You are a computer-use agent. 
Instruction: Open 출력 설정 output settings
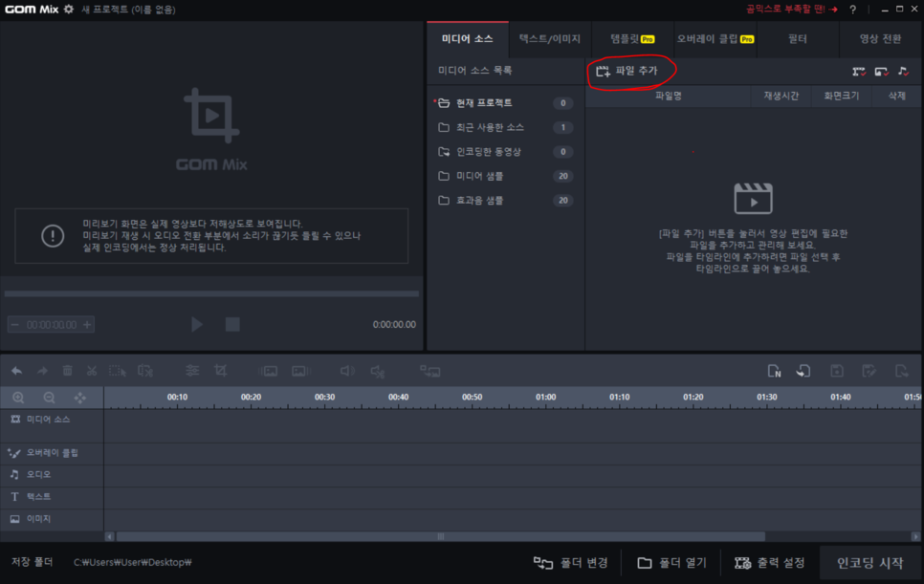click(x=770, y=563)
